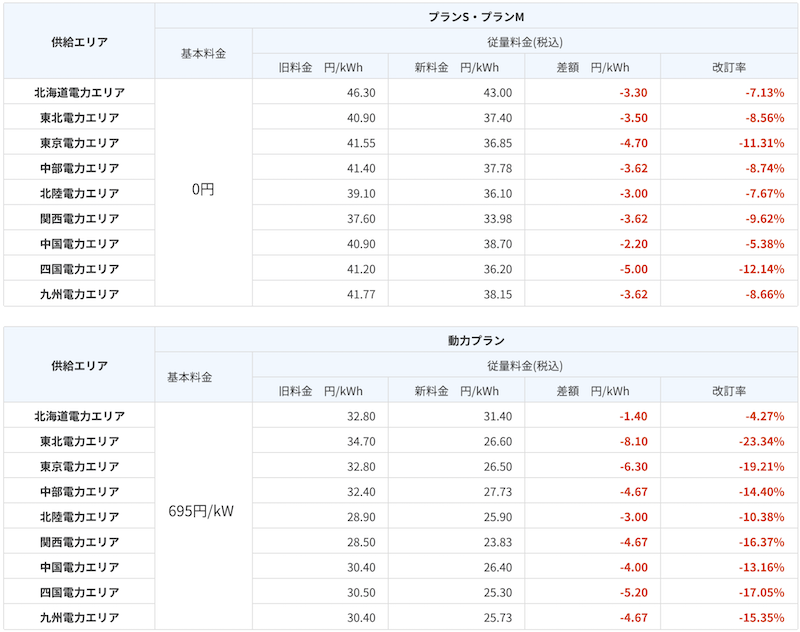The height and width of the screenshot is (632, 800).
Task: Select the new rate value 27.73
Action: pos(498,492)
